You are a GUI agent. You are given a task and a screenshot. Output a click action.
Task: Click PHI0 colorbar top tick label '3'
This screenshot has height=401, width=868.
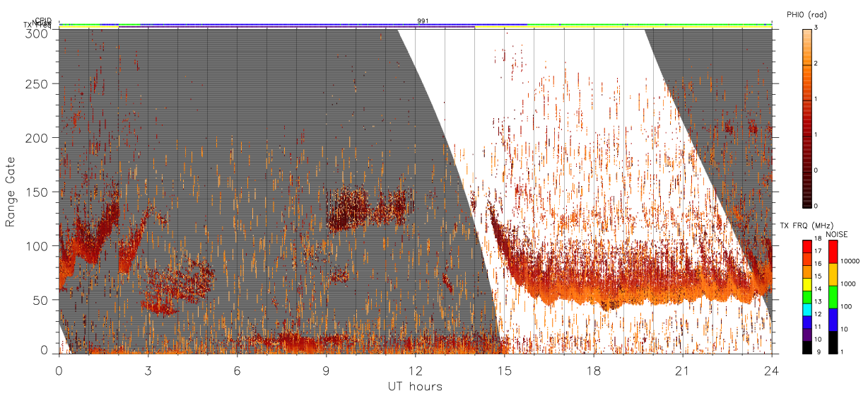[817, 29]
